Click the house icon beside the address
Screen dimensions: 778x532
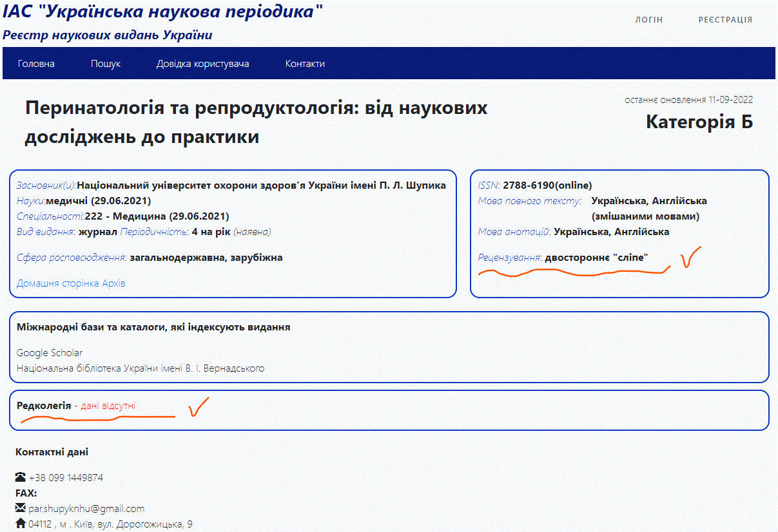[x=21, y=524]
